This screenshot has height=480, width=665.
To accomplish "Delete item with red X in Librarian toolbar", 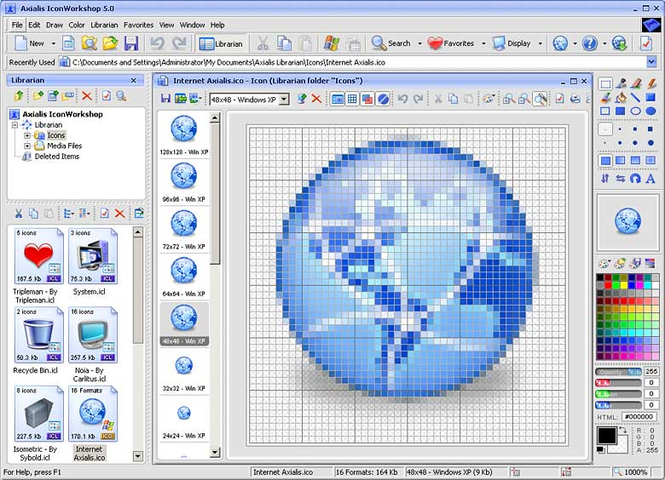I will pyautogui.click(x=87, y=96).
